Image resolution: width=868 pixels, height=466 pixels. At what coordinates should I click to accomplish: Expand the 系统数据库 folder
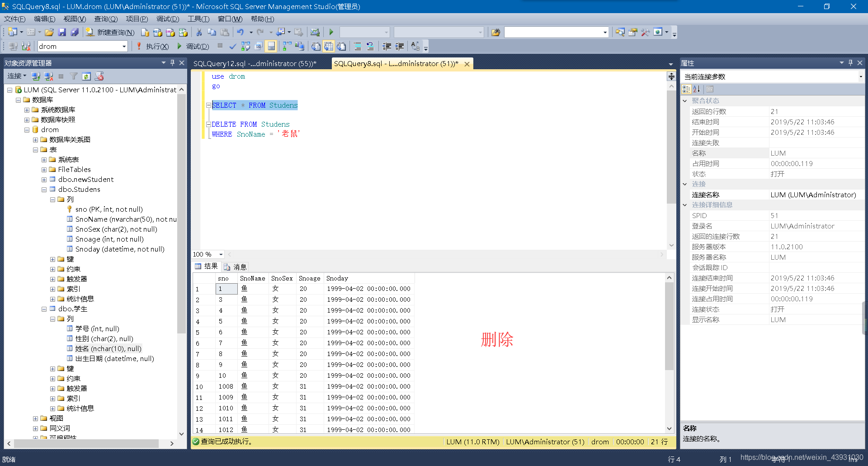[27, 110]
